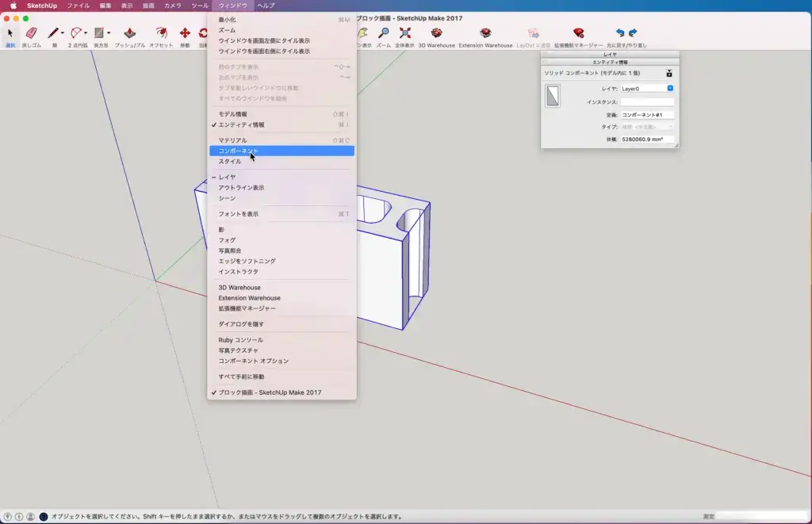Click the credits status bar icon
This screenshot has height=524, width=812.
point(19,516)
